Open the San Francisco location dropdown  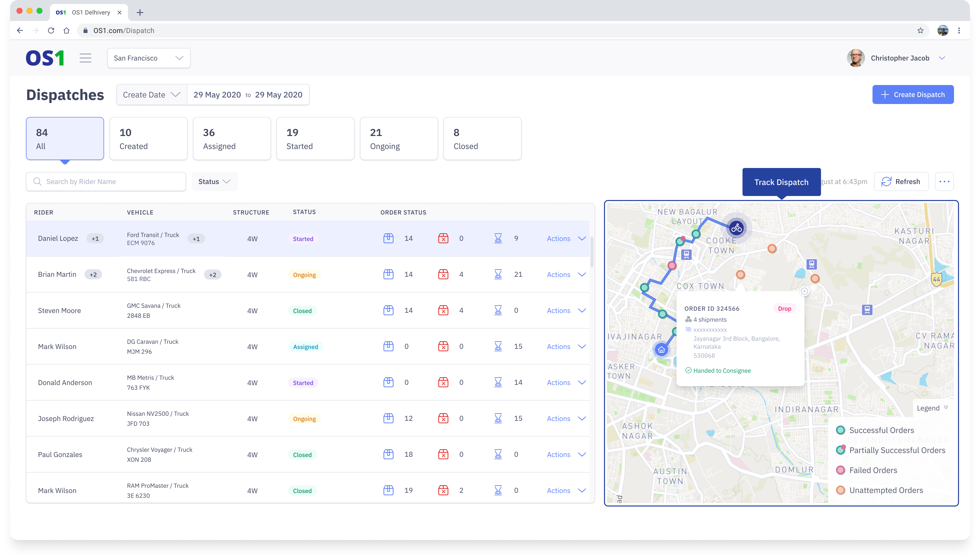148,58
